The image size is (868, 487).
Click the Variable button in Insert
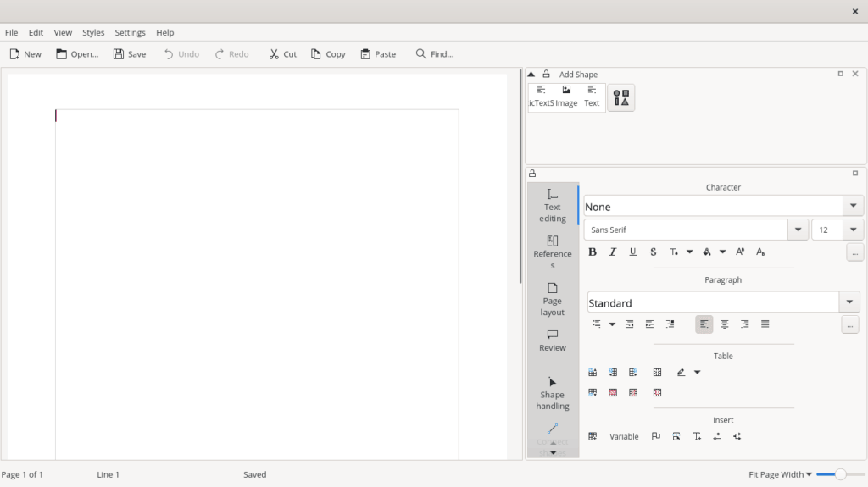point(624,436)
